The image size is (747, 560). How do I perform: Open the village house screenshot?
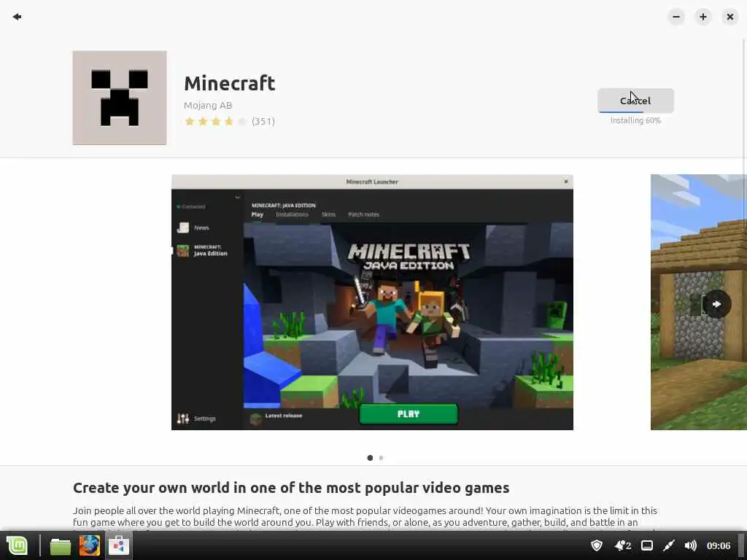[698, 302]
